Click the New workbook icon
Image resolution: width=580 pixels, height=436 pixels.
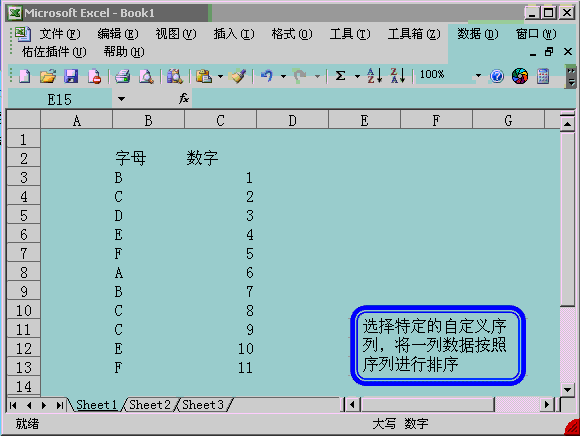point(24,76)
